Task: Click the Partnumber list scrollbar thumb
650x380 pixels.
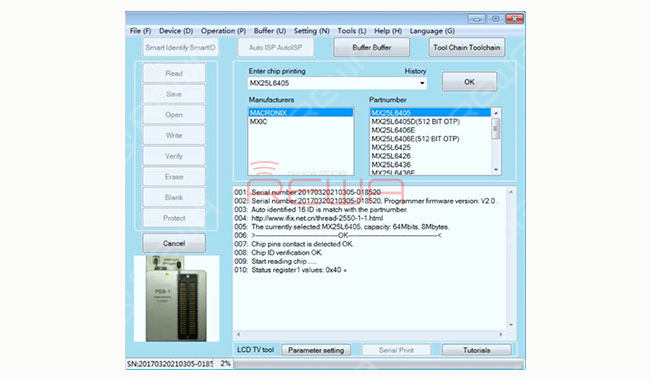Action: (496, 129)
